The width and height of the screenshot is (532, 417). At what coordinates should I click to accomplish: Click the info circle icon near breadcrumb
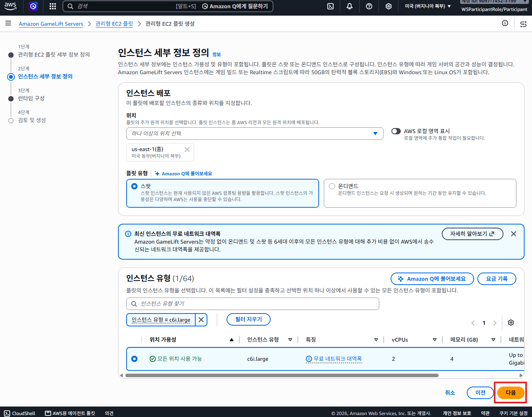point(505,23)
